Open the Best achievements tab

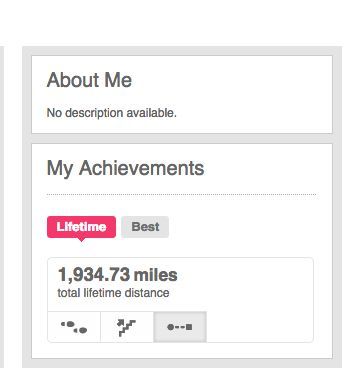click(x=145, y=227)
